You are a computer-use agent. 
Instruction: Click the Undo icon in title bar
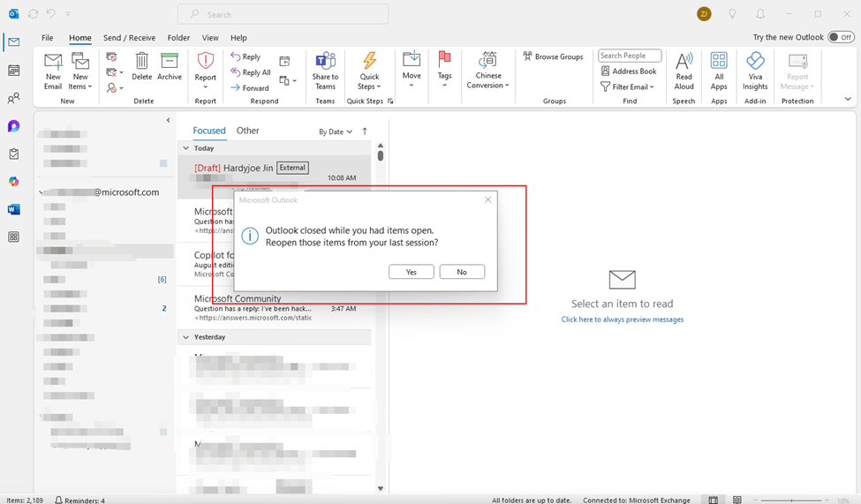(x=50, y=14)
